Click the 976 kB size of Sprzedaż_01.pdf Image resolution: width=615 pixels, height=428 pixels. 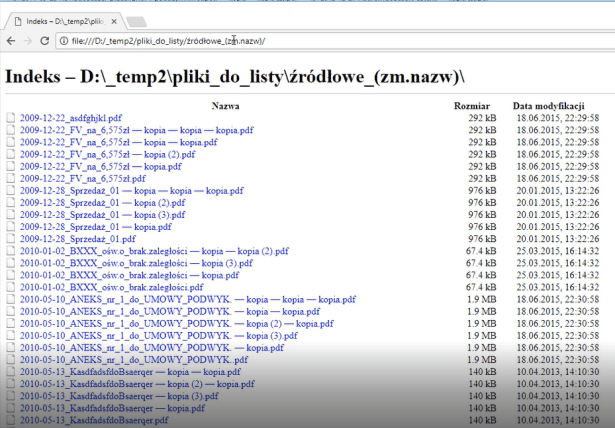coord(482,239)
